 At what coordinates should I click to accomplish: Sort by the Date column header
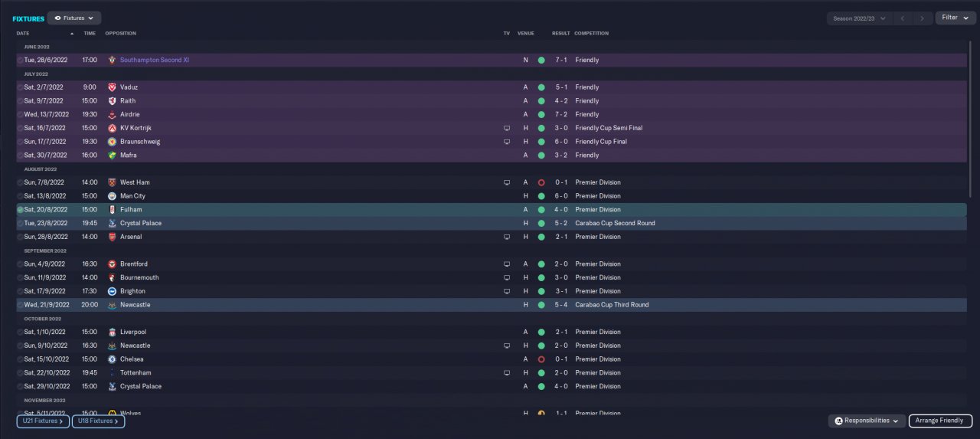[23, 33]
